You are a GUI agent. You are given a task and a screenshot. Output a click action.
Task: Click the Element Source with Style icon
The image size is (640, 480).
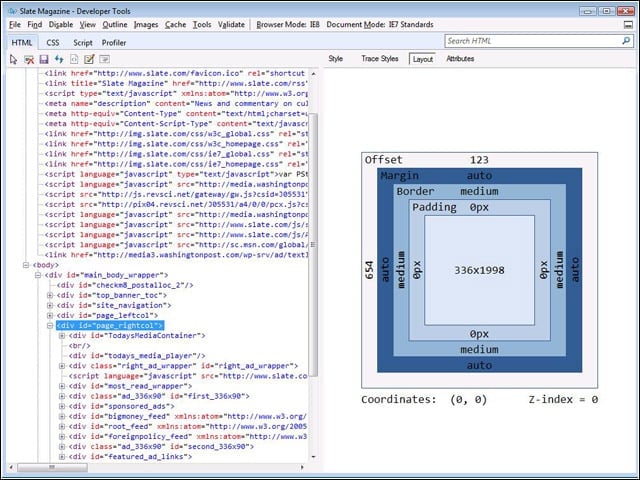pos(74,60)
